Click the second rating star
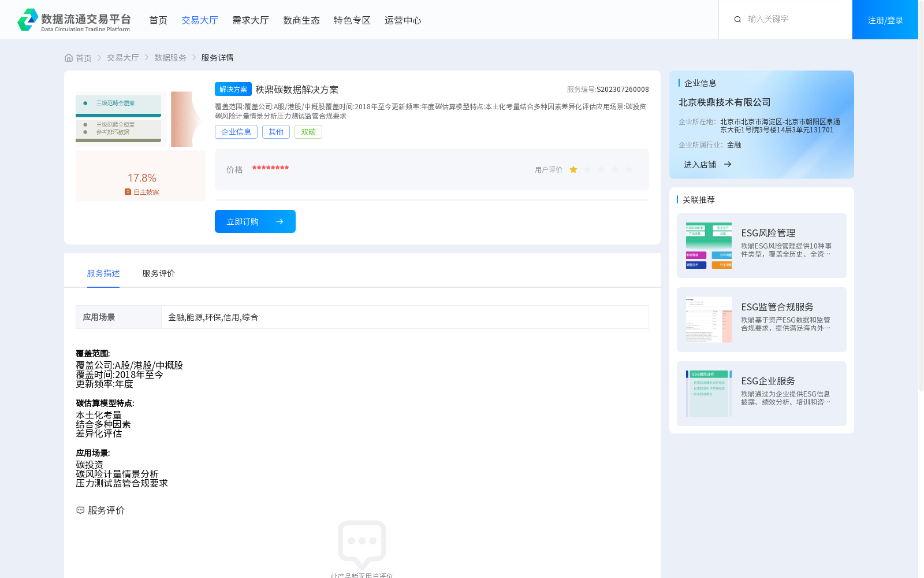924x578 pixels. pos(587,169)
